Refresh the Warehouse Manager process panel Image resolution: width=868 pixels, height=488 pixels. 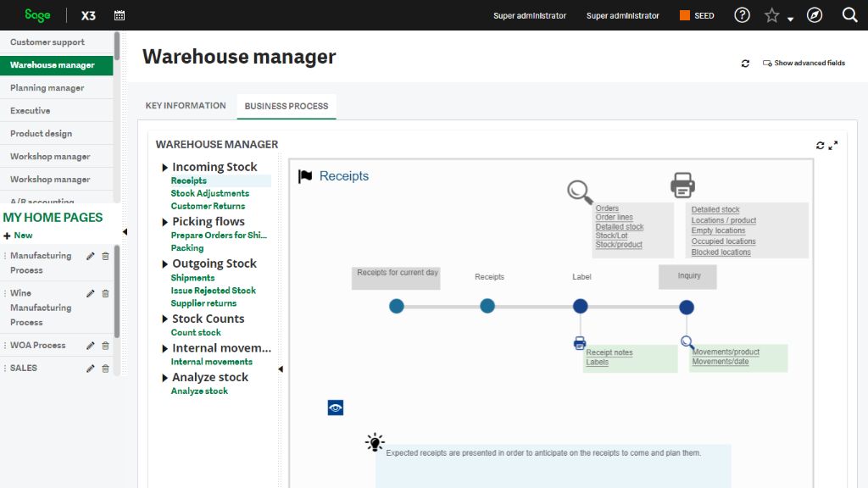(820, 145)
